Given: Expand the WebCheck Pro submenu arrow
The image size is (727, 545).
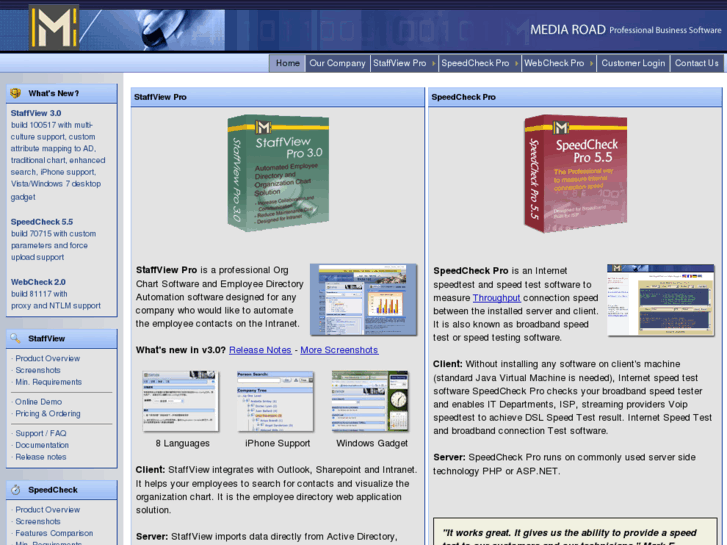Looking at the screenshot, I should [x=592, y=63].
